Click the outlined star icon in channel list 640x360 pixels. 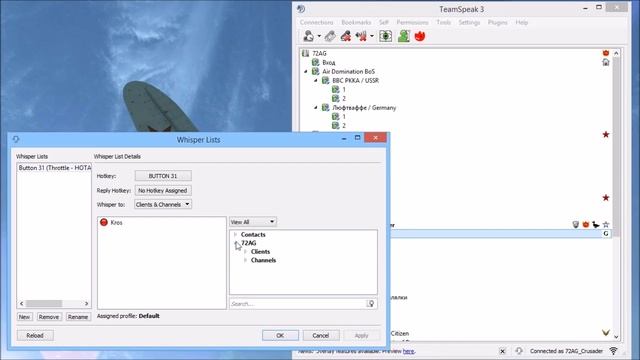[x=606, y=224]
